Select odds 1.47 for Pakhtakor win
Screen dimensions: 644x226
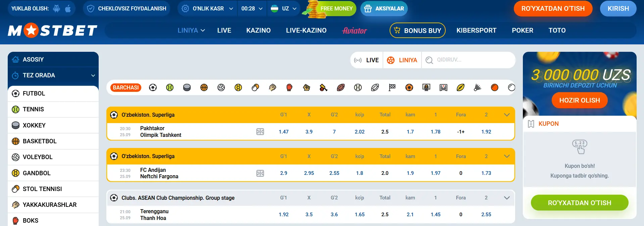284,132
